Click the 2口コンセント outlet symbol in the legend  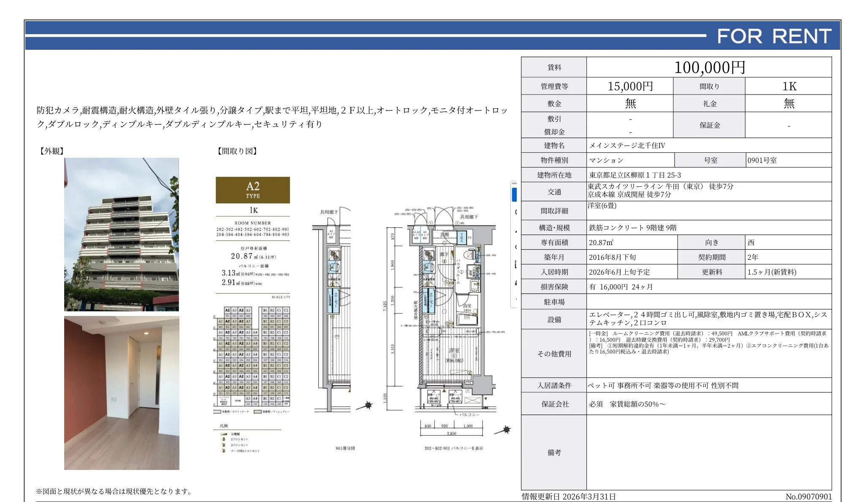point(224,445)
